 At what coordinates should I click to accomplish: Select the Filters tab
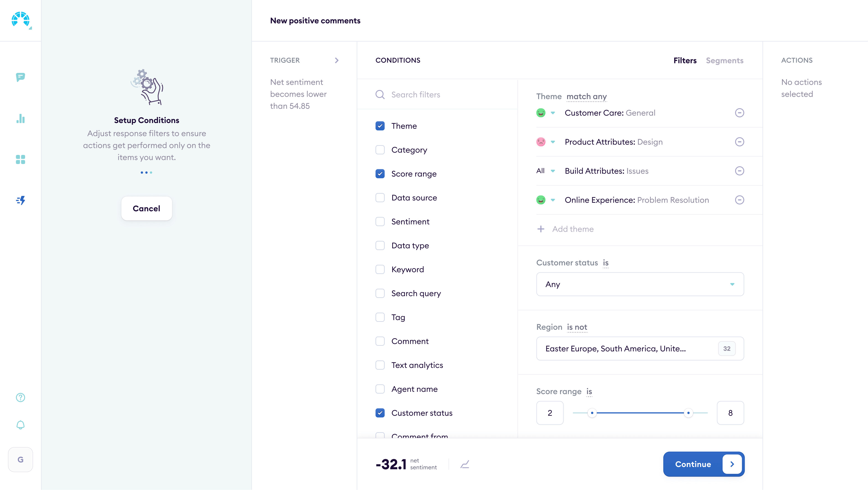[685, 60]
